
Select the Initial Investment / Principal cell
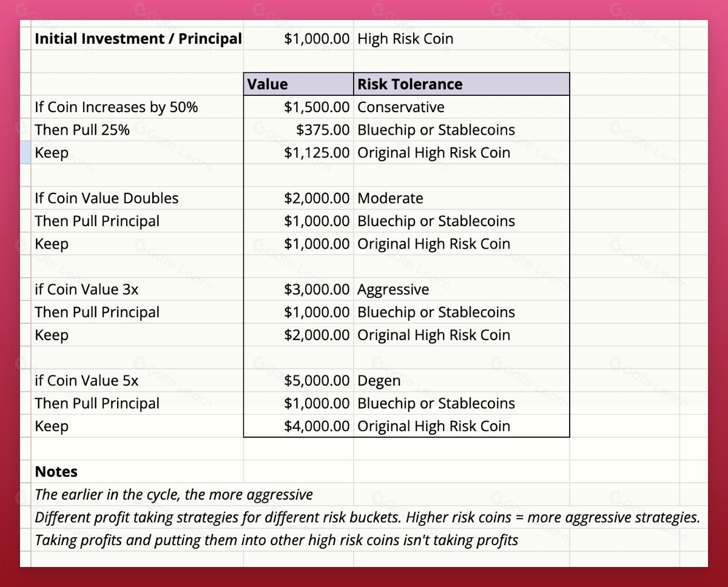tap(138, 39)
